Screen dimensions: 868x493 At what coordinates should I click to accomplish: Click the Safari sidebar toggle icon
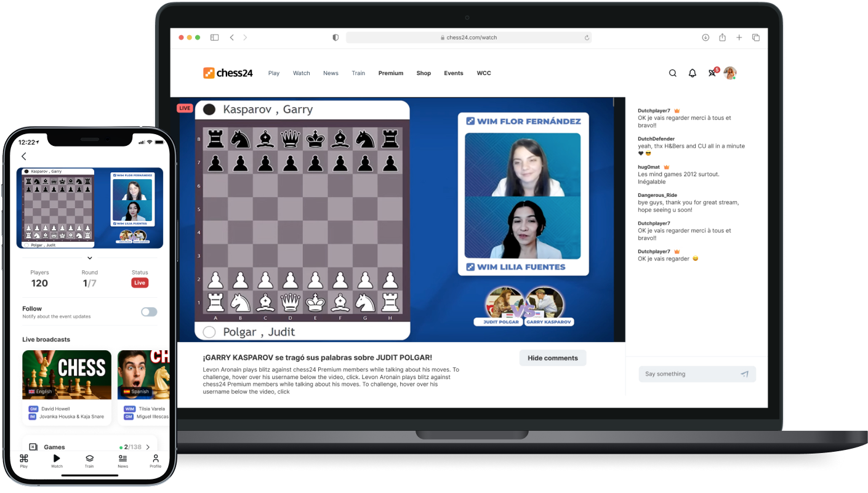click(214, 38)
